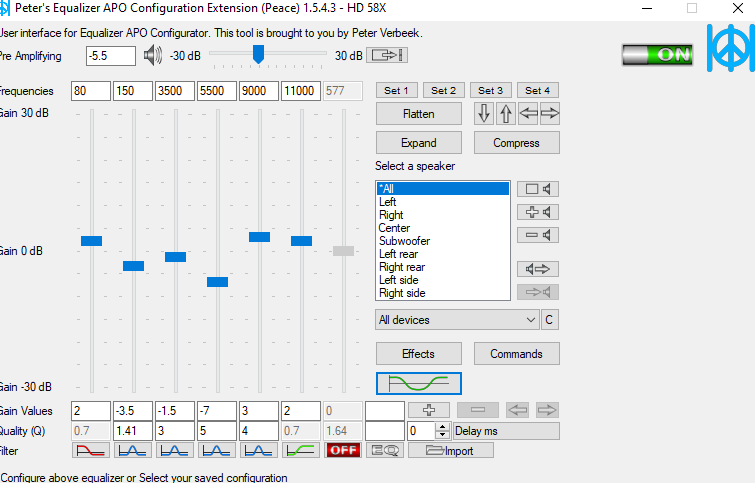Change the 11000 Hz green shelf filter icon
Viewport: 755px width, 483px height.
(300, 451)
